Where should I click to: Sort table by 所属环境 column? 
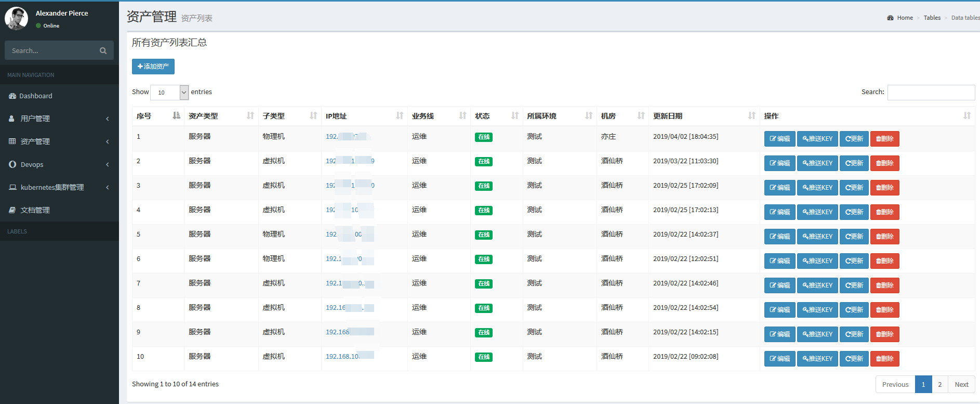[x=560, y=116]
